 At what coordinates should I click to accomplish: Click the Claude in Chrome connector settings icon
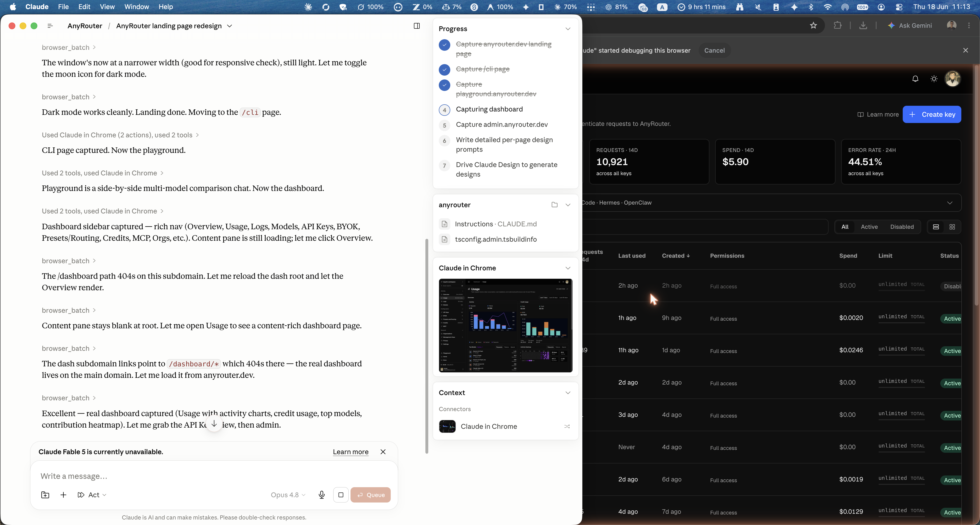(567, 426)
